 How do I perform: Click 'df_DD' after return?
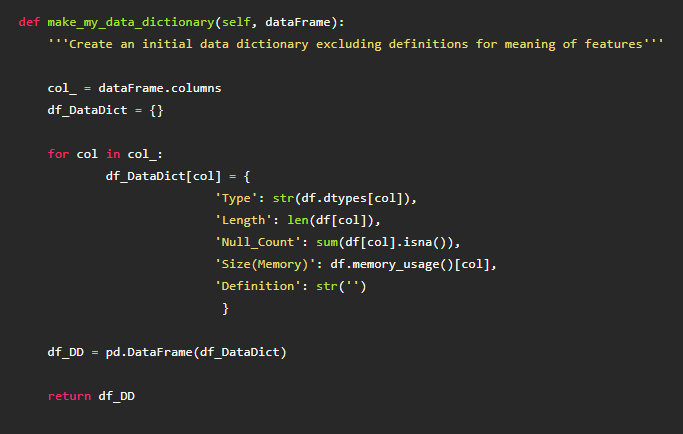coord(117,396)
